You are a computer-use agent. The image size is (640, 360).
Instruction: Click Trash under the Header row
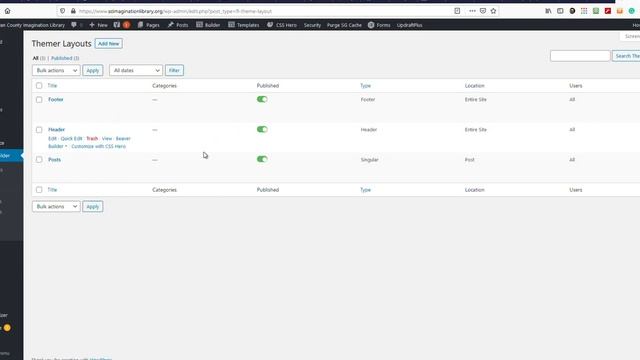click(92, 139)
